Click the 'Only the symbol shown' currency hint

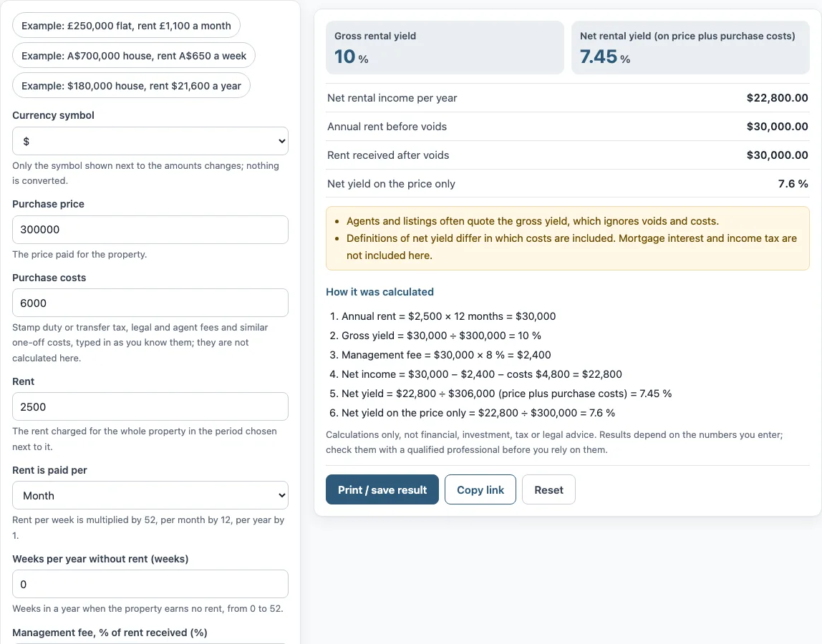click(x=146, y=173)
